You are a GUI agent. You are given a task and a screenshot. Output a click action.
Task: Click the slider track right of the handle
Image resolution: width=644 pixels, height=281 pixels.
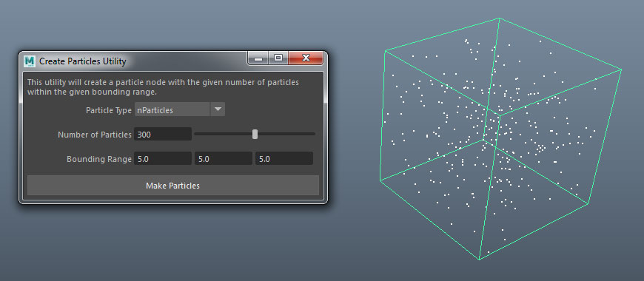pos(286,134)
